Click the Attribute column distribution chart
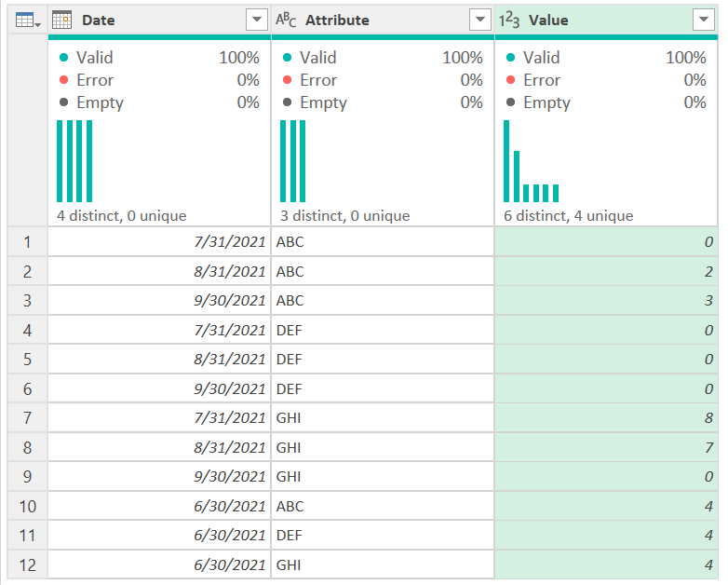 (293, 161)
